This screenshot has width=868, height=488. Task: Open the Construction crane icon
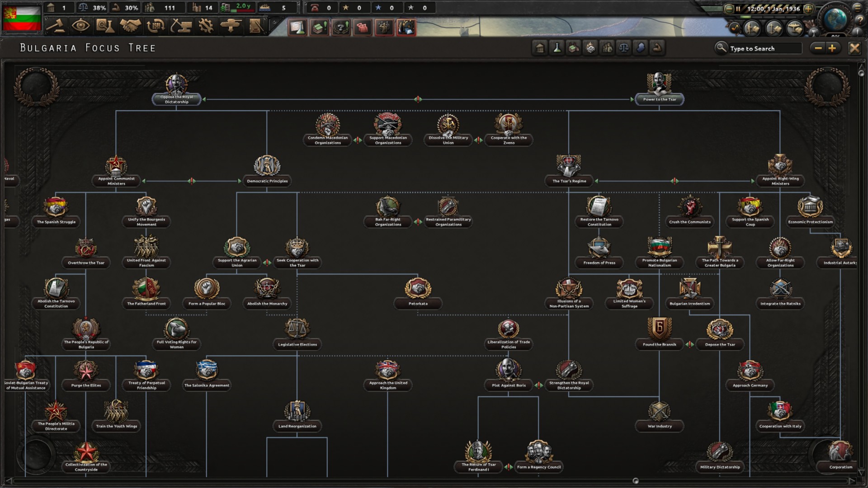click(x=181, y=26)
